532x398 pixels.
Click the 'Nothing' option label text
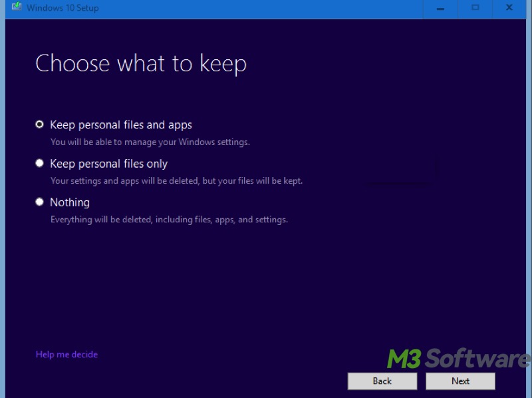pos(69,202)
